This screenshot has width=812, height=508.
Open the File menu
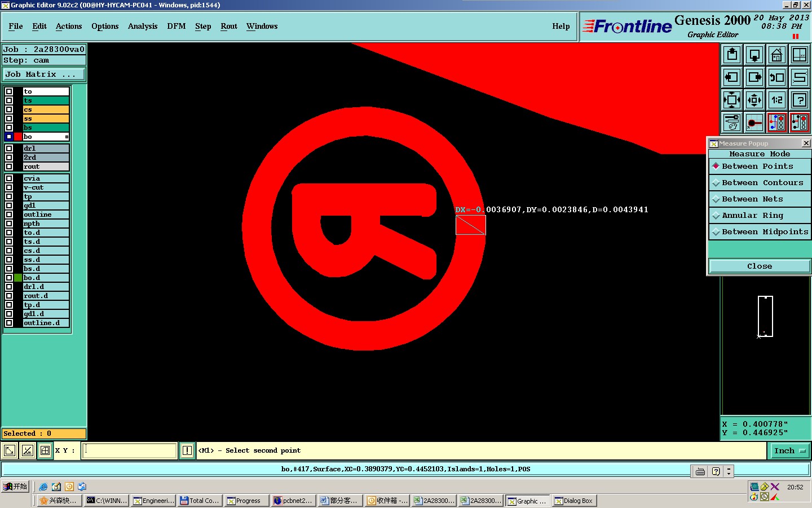pos(16,27)
